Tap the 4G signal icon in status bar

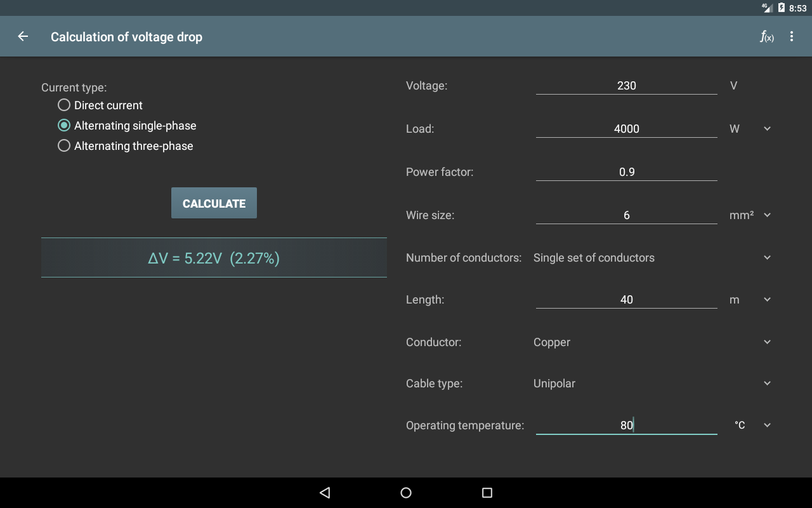click(x=768, y=8)
